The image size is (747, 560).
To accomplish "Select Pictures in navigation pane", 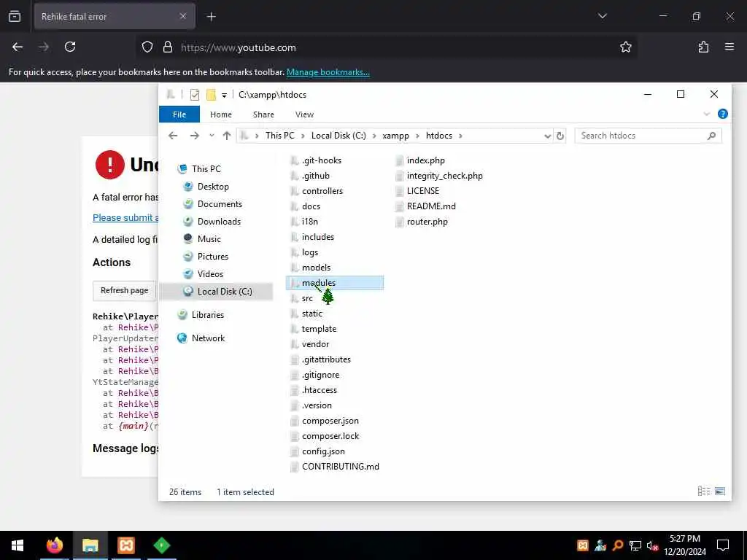I will pos(212,257).
